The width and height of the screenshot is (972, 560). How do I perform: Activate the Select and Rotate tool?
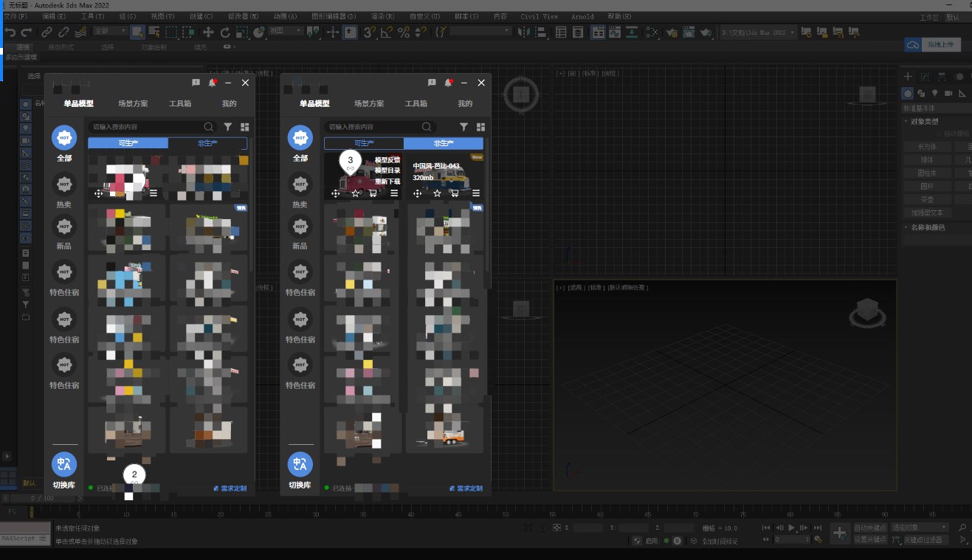click(225, 32)
